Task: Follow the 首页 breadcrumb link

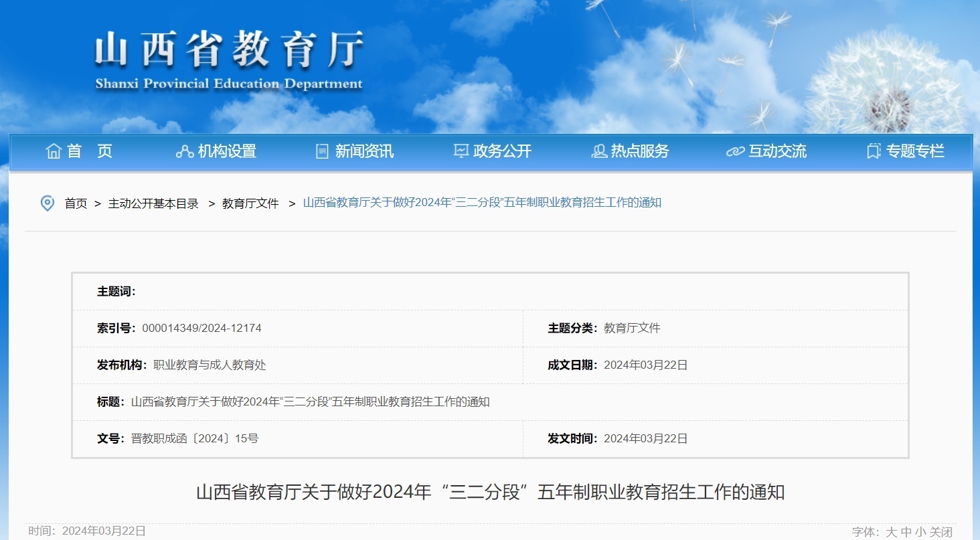Action: pos(75,203)
